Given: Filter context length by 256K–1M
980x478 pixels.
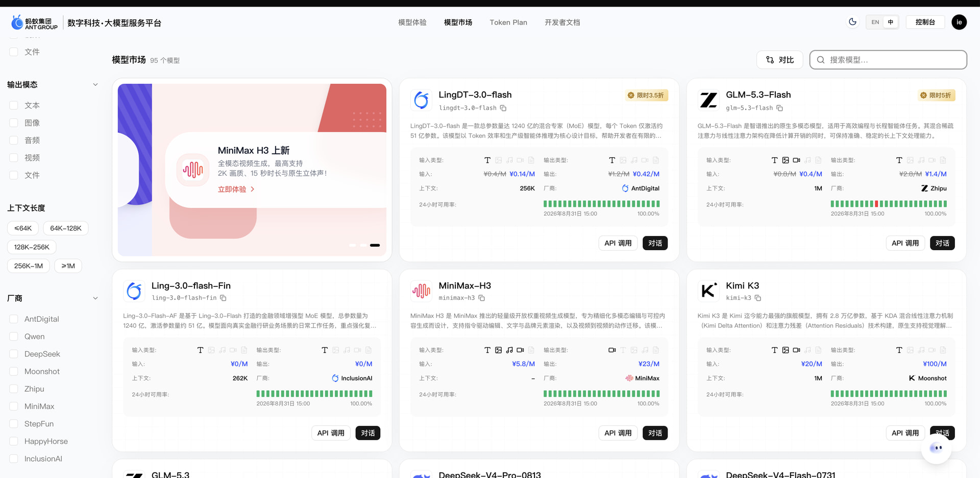Looking at the screenshot, I should point(29,266).
